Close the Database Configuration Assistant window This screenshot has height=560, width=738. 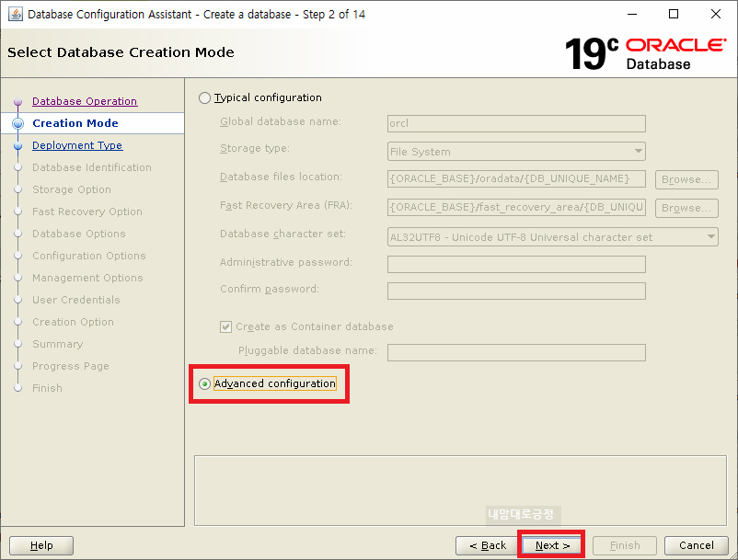[x=715, y=14]
